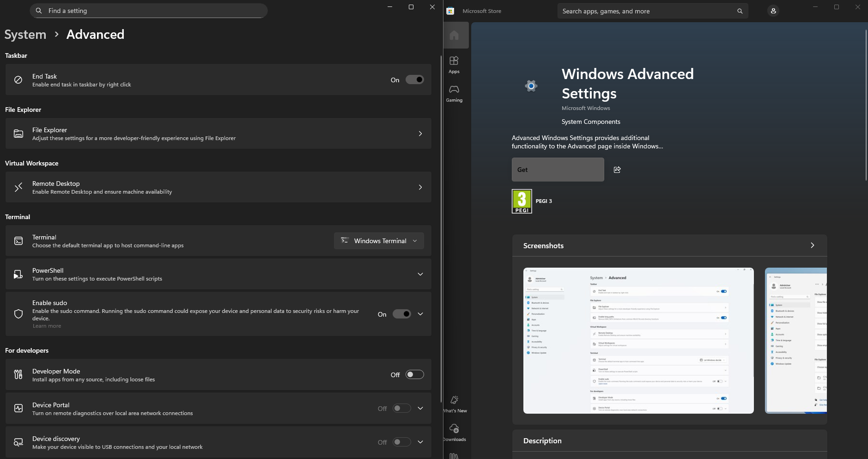Turn on Developer Mode toggle
The width and height of the screenshot is (868, 459).
415,374
